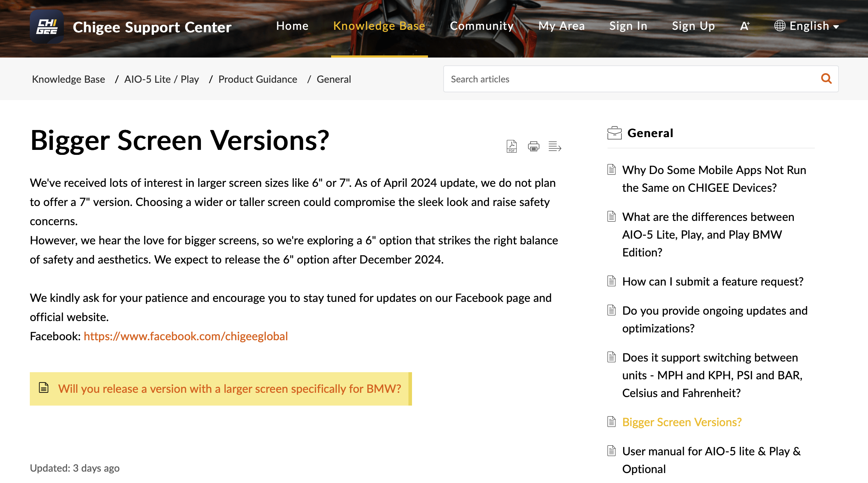
Task: Open the font size A+ control
Action: tap(745, 26)
